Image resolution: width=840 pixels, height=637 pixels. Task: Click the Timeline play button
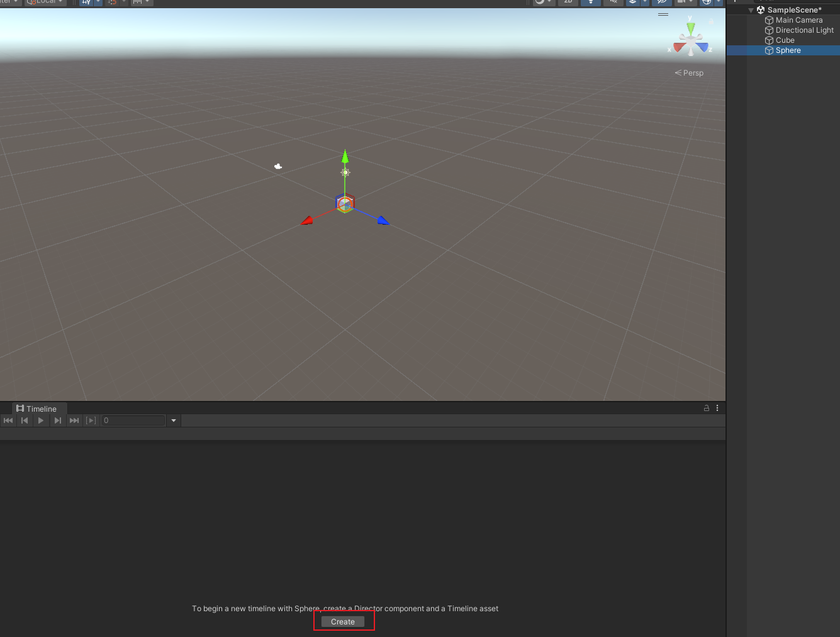click(41, 420)
